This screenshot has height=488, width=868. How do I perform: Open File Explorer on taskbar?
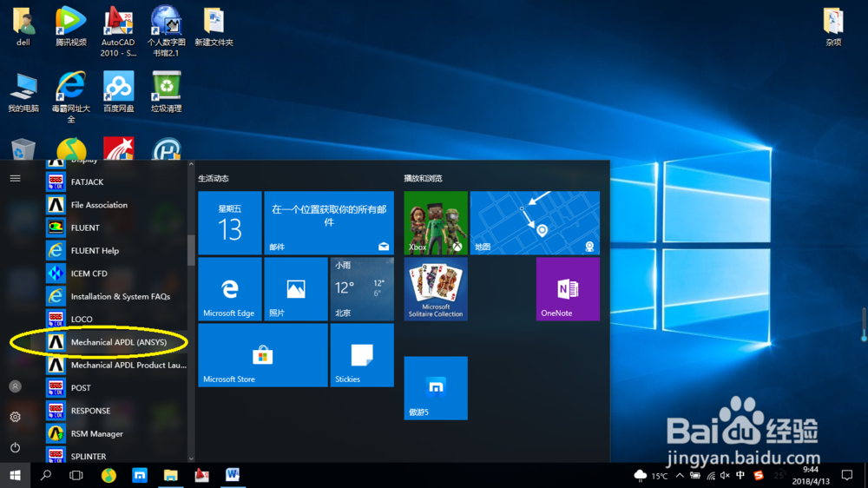click(170, 475)
